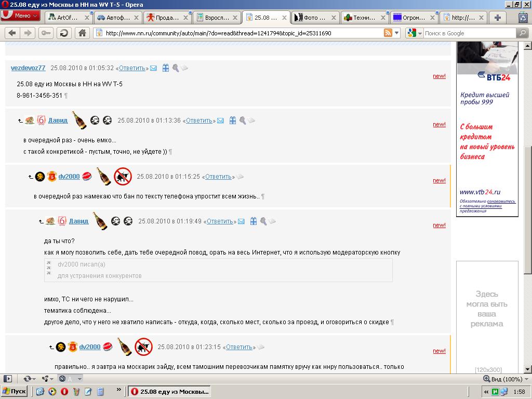The image size is (532, 399).
Task: Click the Здесь могла быть ваша реклама placeholder
Action: (x=487, y=309)
